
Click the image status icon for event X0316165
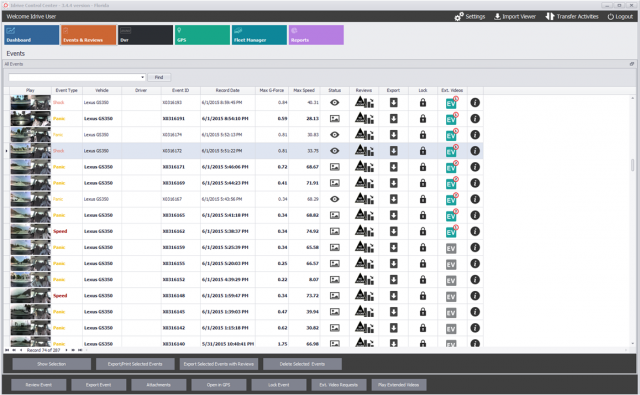tap(335, 215)
